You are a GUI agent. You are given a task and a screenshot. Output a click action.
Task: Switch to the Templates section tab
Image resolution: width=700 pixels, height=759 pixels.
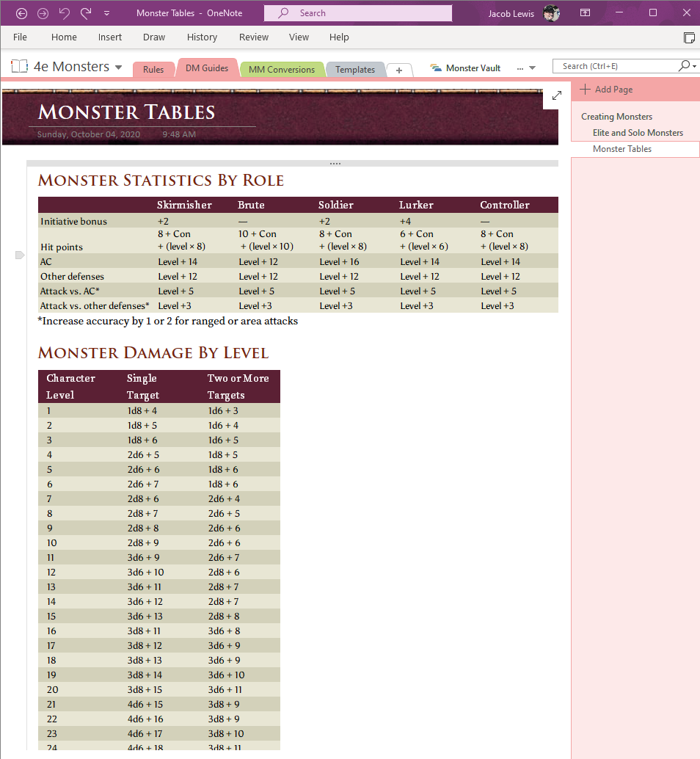(x=355, y=70)
